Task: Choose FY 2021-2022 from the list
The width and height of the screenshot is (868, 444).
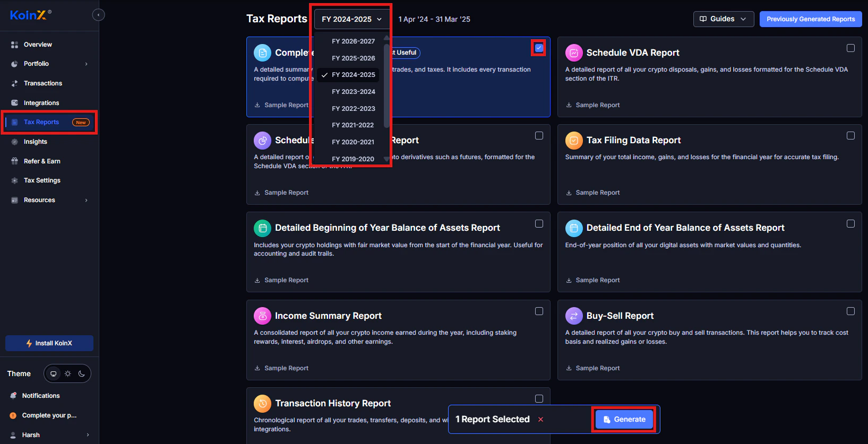Action: click(353, 125)
